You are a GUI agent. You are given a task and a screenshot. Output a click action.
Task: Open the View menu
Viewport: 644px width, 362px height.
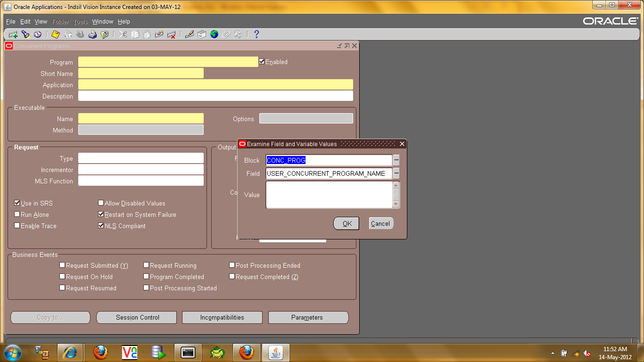41,22
